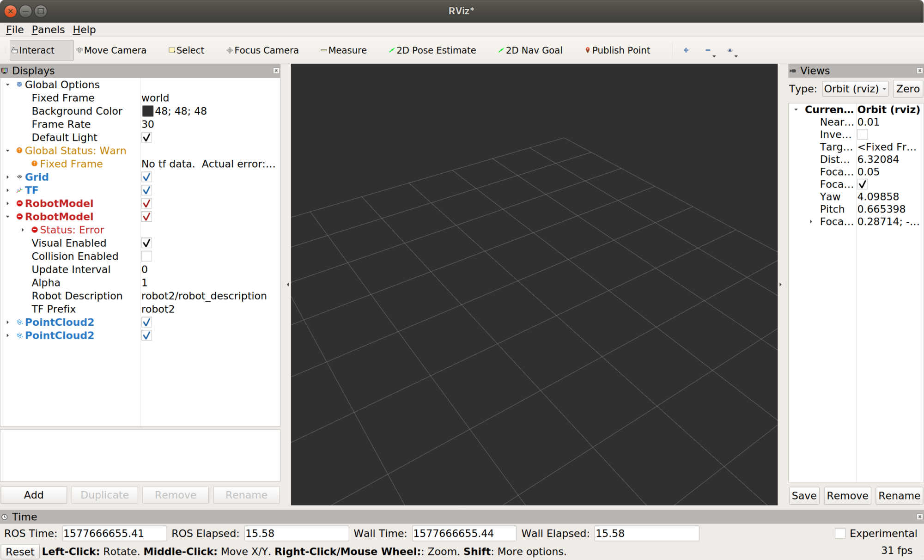
Task: Expand the Status: Error item
Action: pos(23,230)
